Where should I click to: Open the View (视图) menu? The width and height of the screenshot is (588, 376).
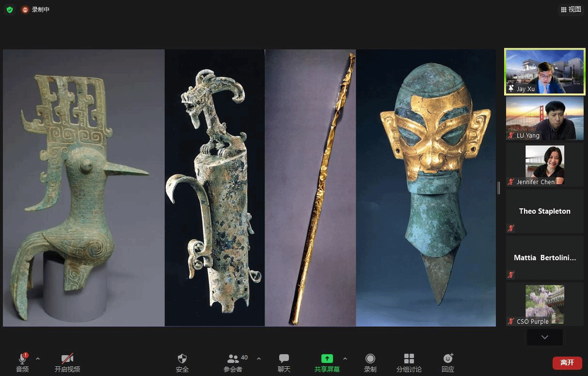571,9
